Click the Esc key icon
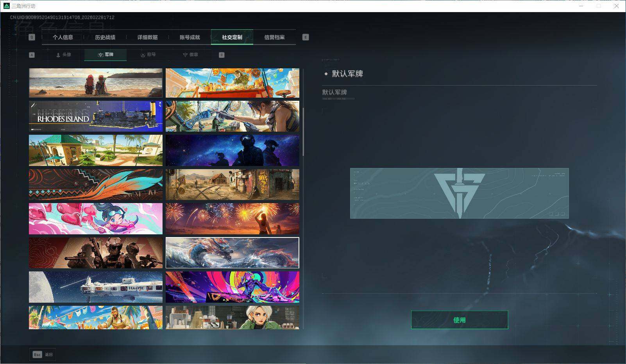Screen dimensions: 626x364 tap(37, 355)
